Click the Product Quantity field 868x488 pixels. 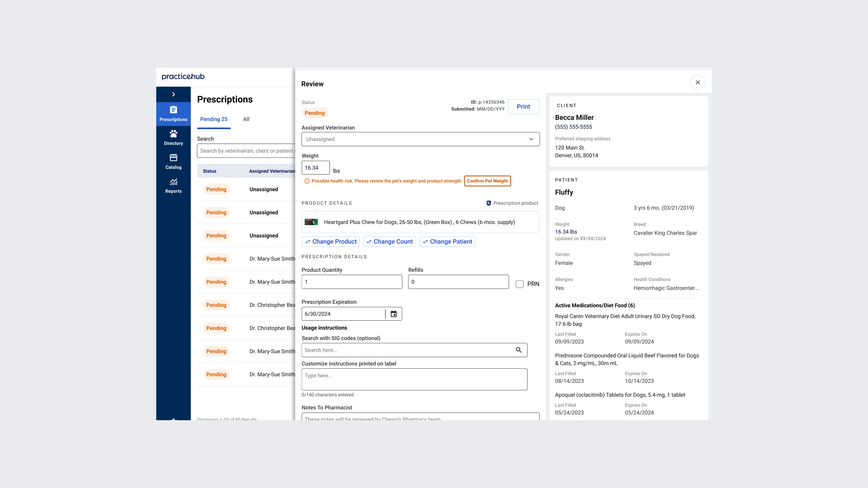coord(352,282)
